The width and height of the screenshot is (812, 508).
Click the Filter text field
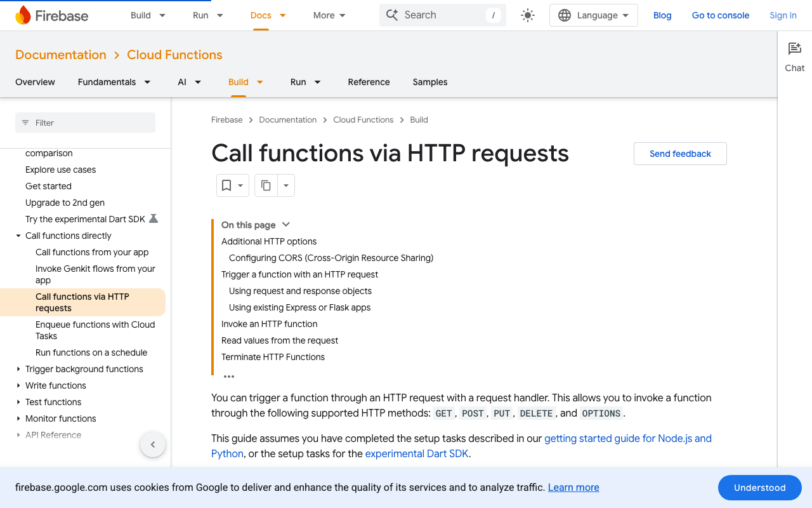(85, 123)
